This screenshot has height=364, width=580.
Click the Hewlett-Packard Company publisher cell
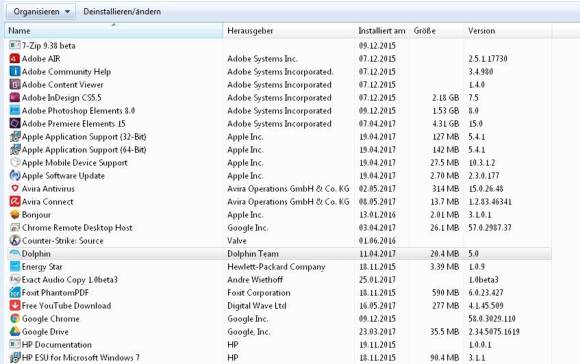276,267
